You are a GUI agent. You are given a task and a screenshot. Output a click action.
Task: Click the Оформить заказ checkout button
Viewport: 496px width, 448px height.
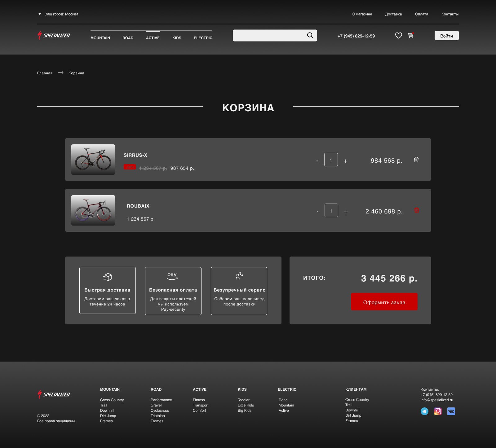[x=384, y=302]
